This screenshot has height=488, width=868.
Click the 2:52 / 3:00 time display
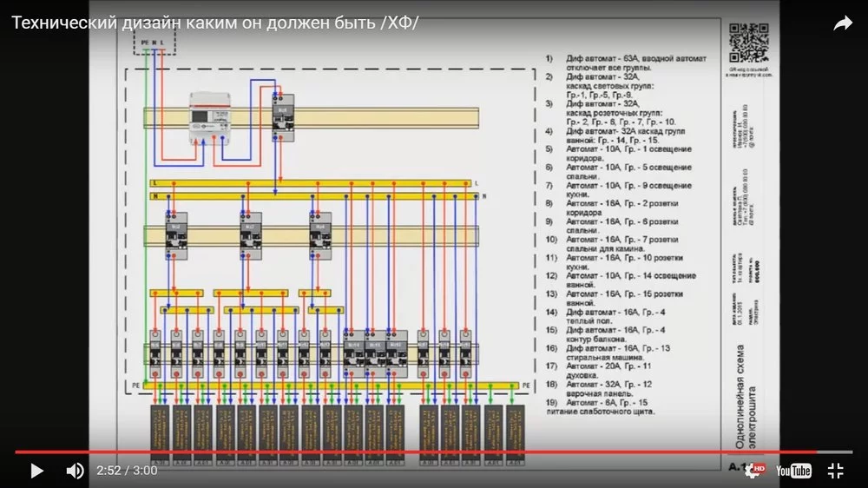click(x=126, y=471)
